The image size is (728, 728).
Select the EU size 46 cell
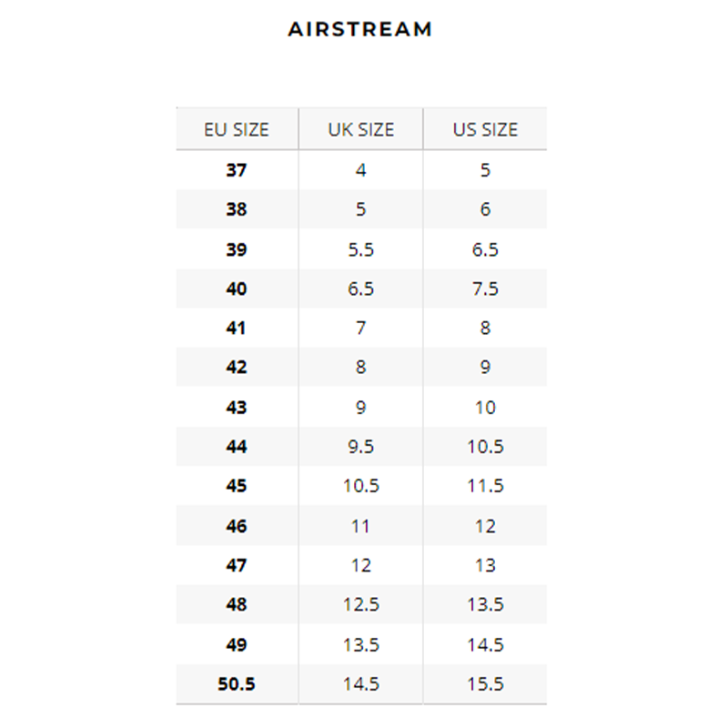[x=237, y=526]
